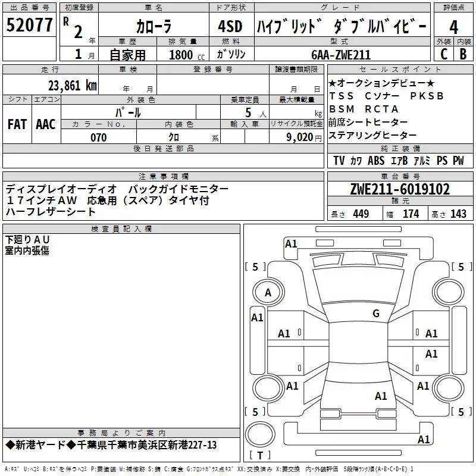Click recycle deposit 9,020円
Screen dimensions: 476x476
(304, 137)
